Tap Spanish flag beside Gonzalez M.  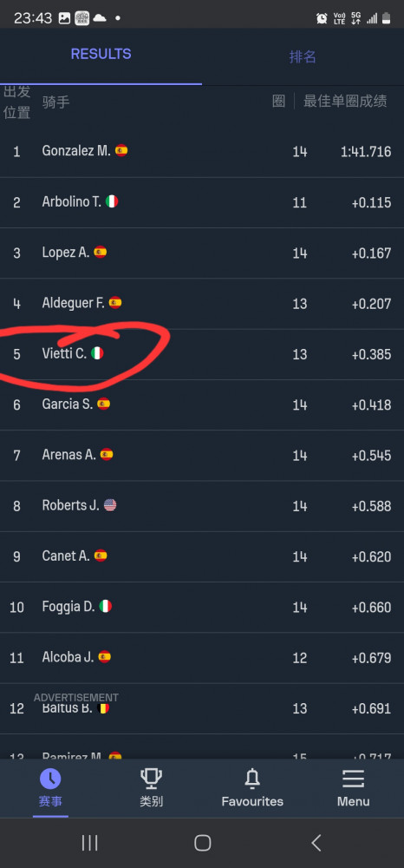121,150
